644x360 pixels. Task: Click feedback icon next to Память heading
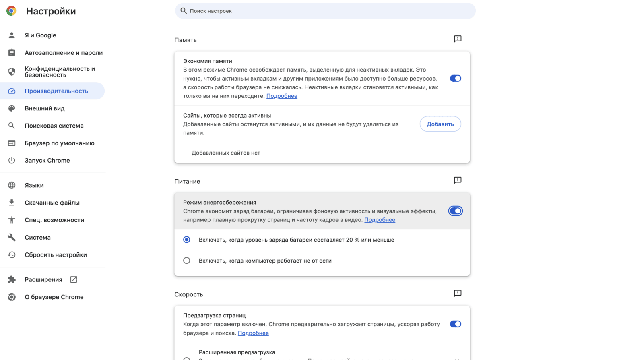pos(458,39)
